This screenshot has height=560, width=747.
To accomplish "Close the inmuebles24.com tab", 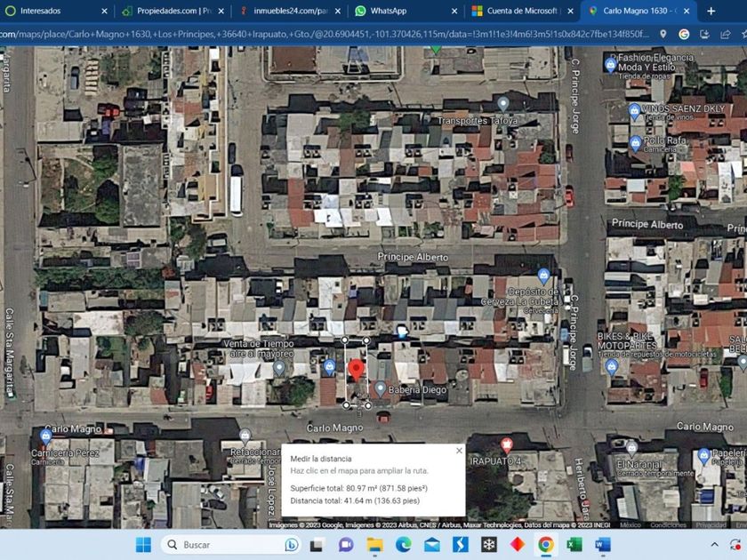I will click(x=337, y=11).
